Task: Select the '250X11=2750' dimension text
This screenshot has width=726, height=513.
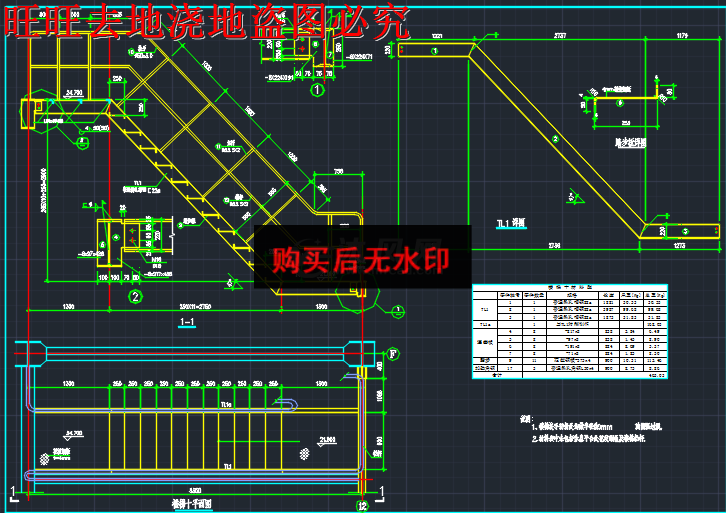Action: pyautogui.click(x=195, y=307)
